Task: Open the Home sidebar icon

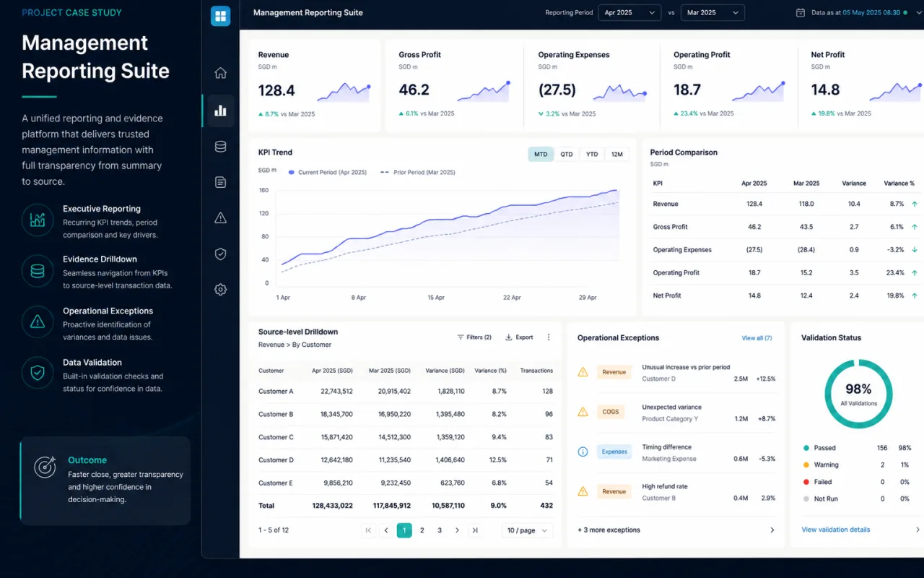Action: (220, 73)
